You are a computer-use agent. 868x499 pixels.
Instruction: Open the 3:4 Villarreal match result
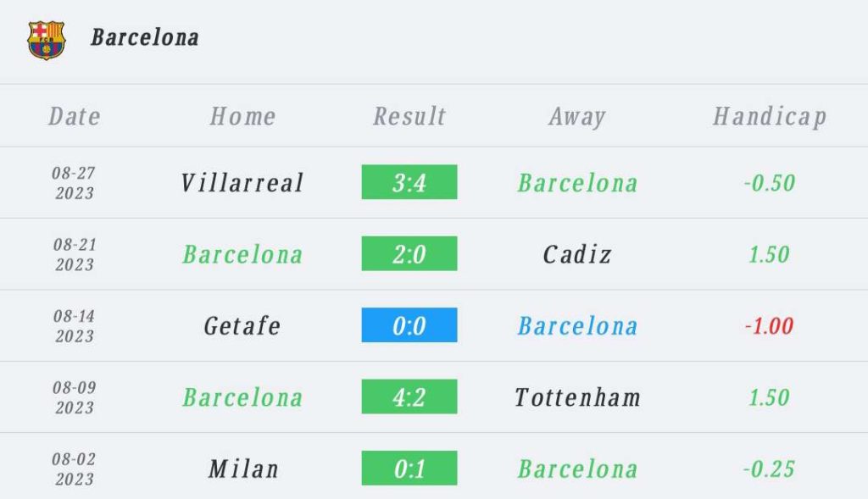(x=409, y=182)
